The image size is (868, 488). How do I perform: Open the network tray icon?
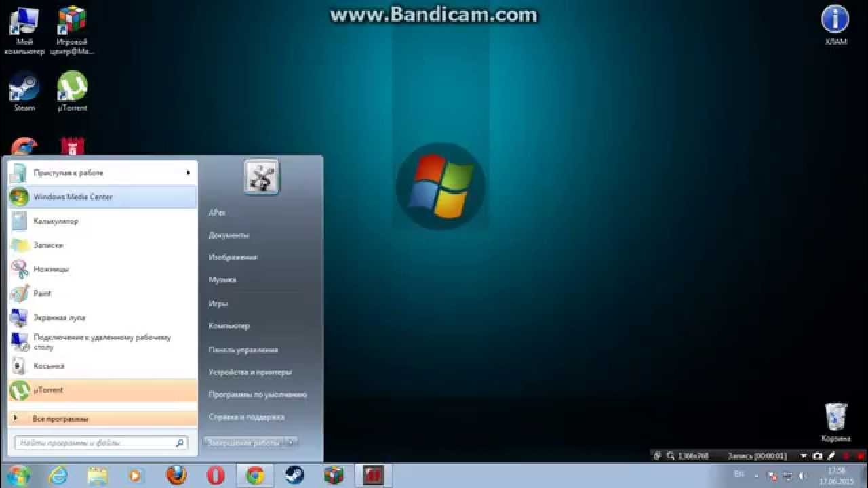click(x=787, y=475)
